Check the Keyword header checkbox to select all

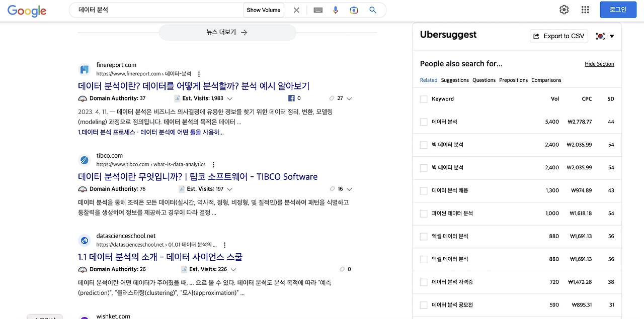423,99
